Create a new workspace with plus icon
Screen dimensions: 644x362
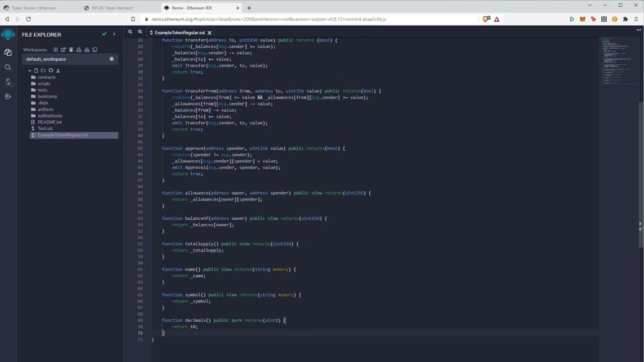55,50
